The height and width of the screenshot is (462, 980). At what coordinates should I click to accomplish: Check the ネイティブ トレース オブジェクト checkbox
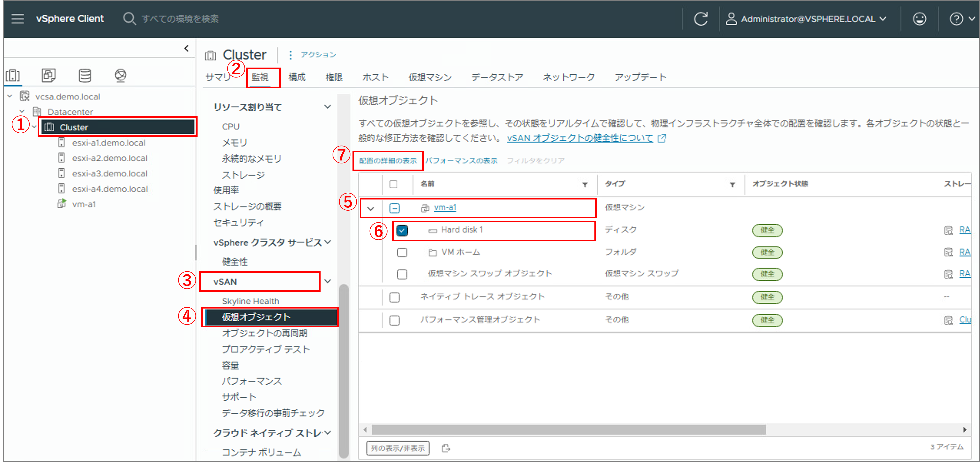coord(394,297)
